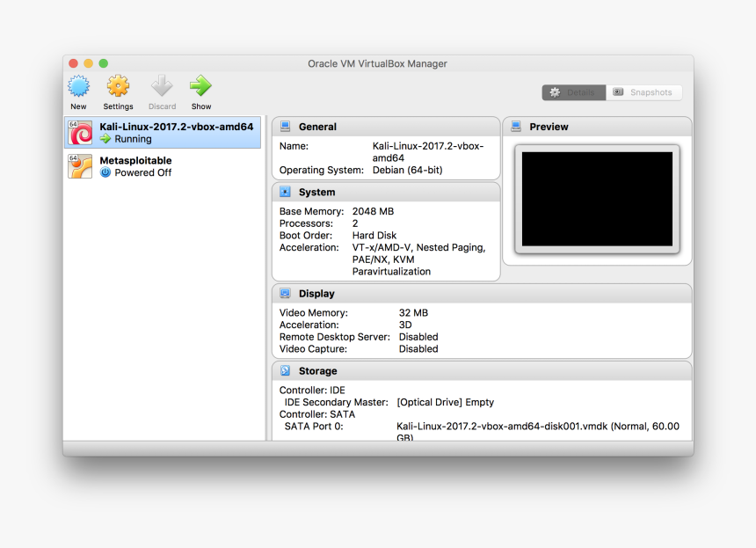
Task: Click the Name value in General
Action: pyautogui.click(x=427, y=151)
